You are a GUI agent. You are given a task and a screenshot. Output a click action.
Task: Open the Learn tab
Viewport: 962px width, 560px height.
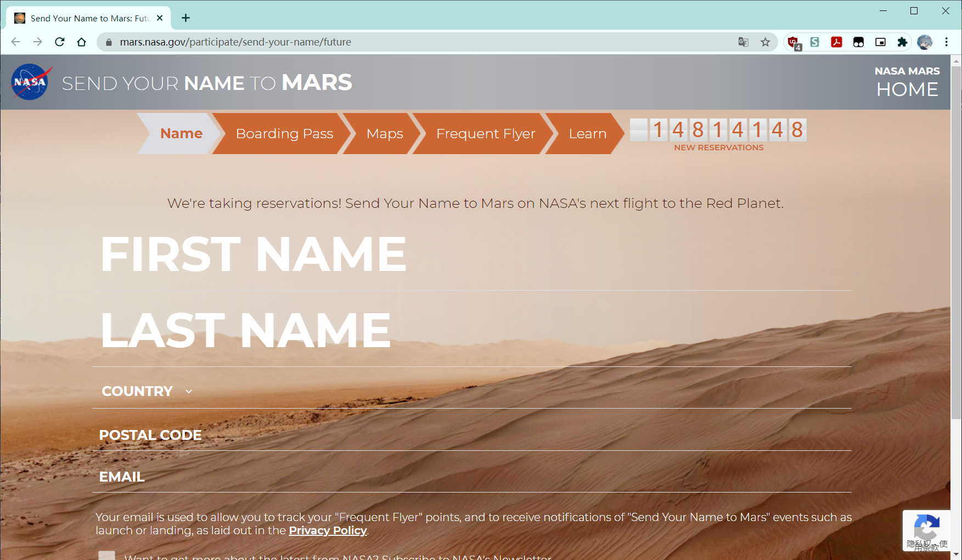click(x=585, y=133)
